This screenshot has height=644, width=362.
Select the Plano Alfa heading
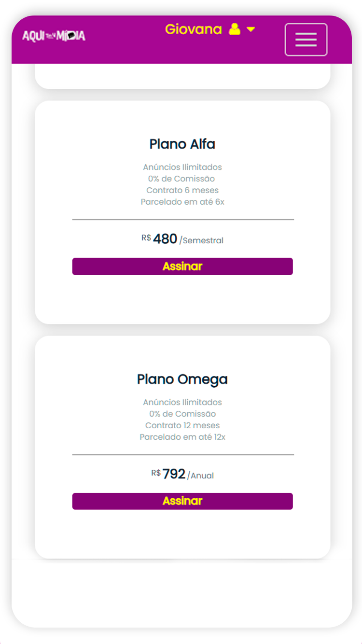182,144
